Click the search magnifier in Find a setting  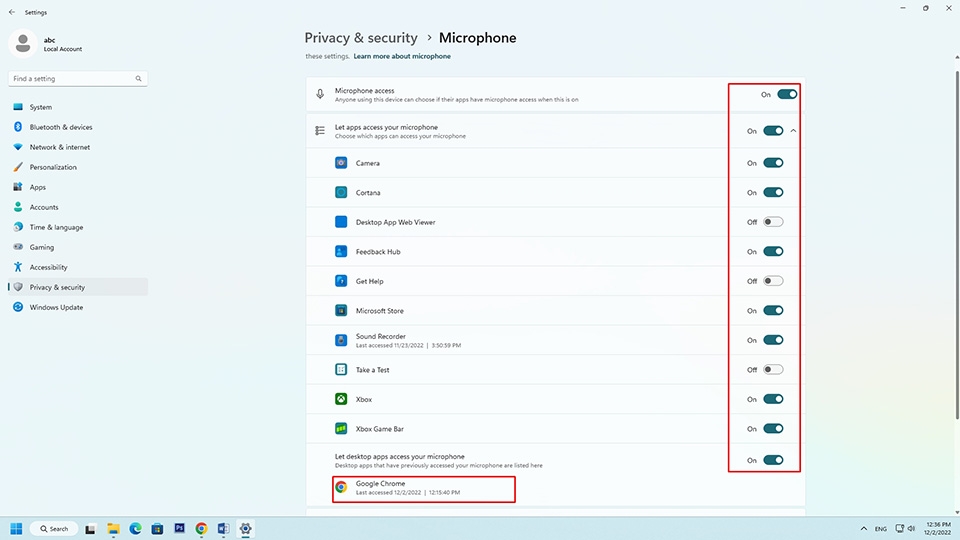coord(138,78)
